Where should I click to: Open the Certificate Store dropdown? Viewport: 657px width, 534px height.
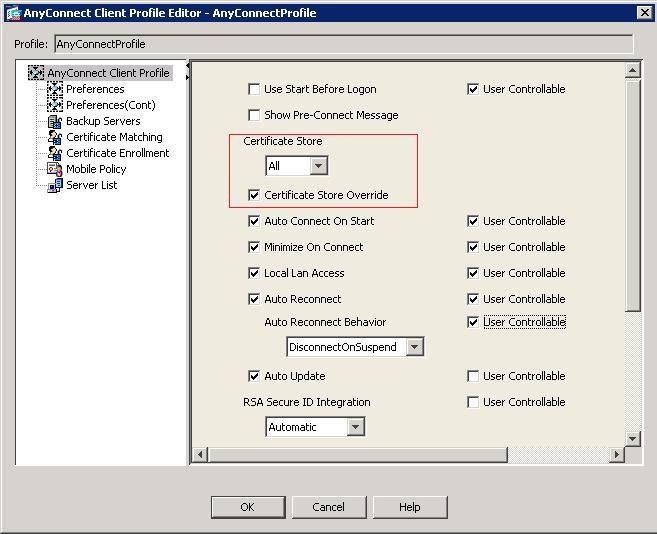[x=318, y=166]
